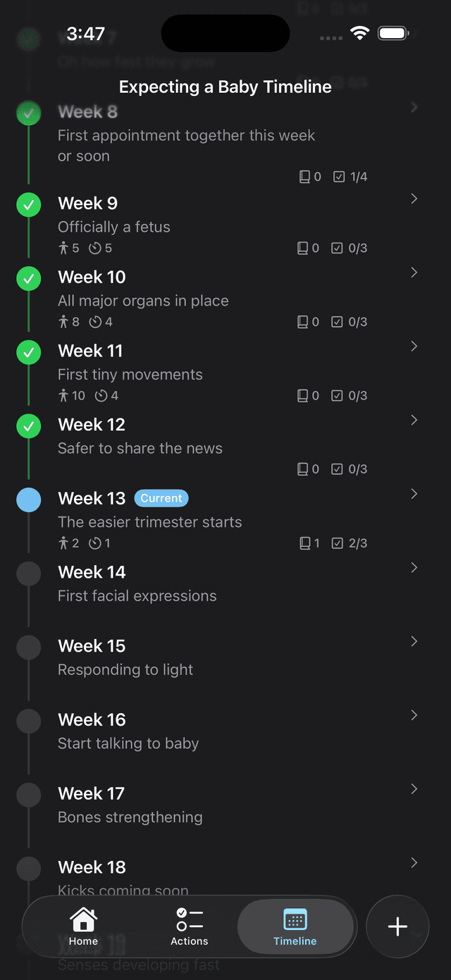The width and height of the screenshot is (451, 980).
Task: Switch to the Home tab
Action: coord(82,926)
